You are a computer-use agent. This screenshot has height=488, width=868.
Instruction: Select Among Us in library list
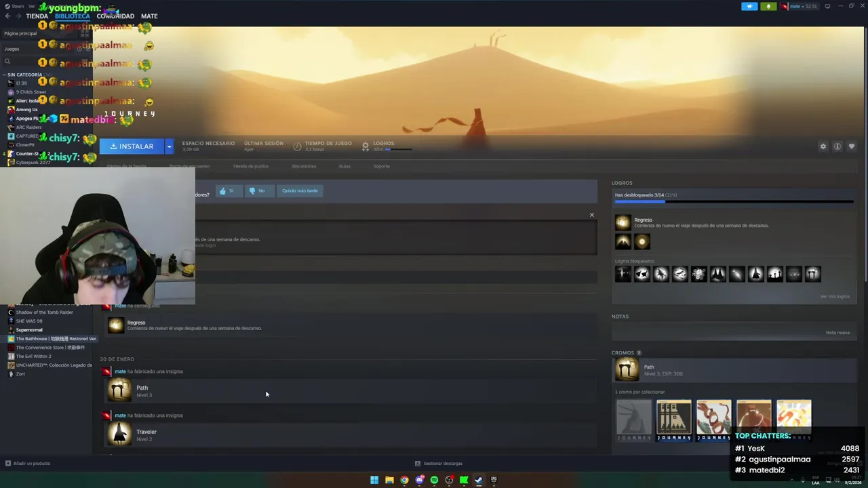27,110
